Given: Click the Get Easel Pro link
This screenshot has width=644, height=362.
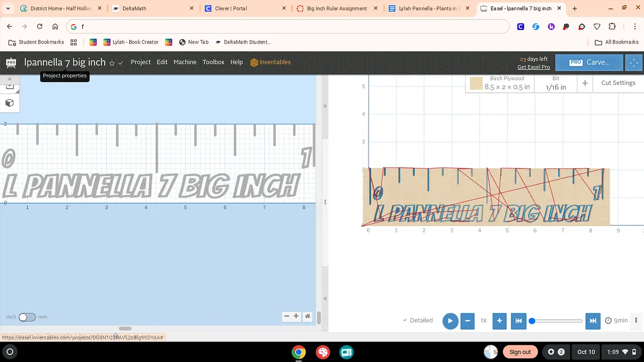Looking at the screenshot, I should (x=533, y=67).
